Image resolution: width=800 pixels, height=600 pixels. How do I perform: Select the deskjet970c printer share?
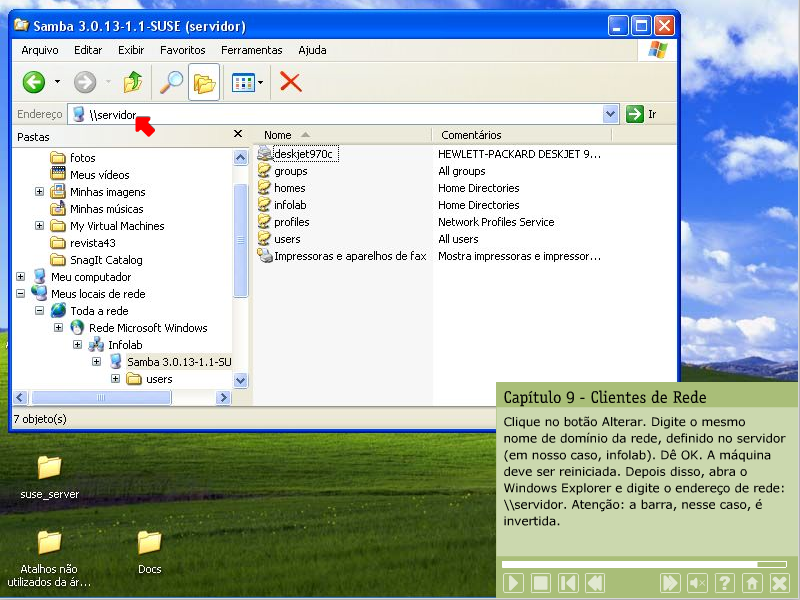pos(303,154)
